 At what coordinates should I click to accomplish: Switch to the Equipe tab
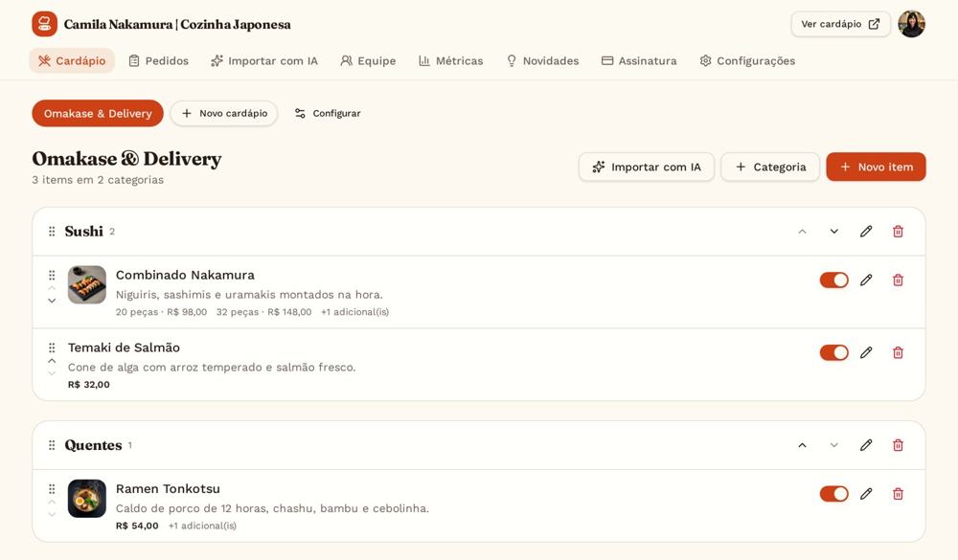pyautogui.click(x=368, y=61)
